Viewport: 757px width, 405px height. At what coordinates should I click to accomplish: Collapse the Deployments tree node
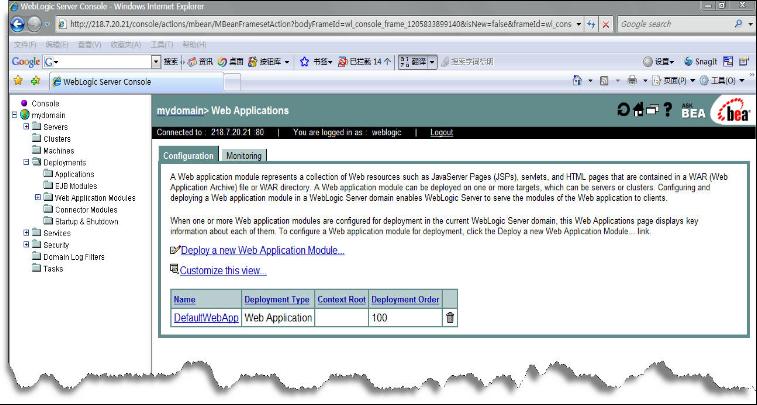click(x=26, y=162)
